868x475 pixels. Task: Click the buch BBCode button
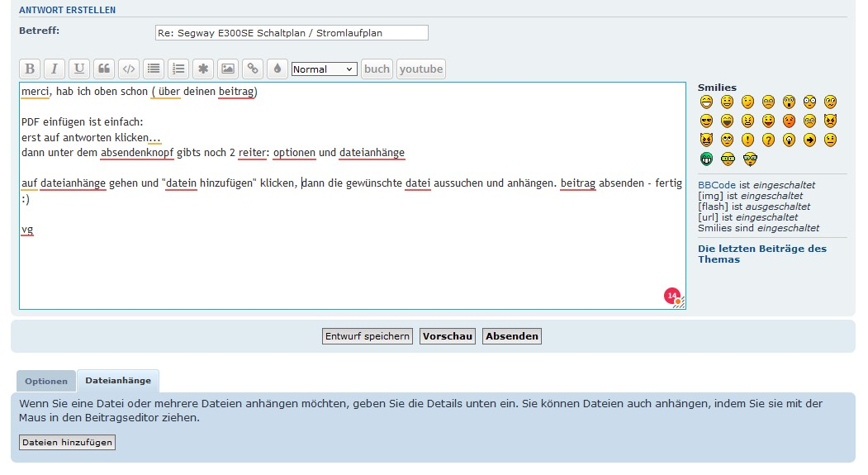click(x=377, y=69)
